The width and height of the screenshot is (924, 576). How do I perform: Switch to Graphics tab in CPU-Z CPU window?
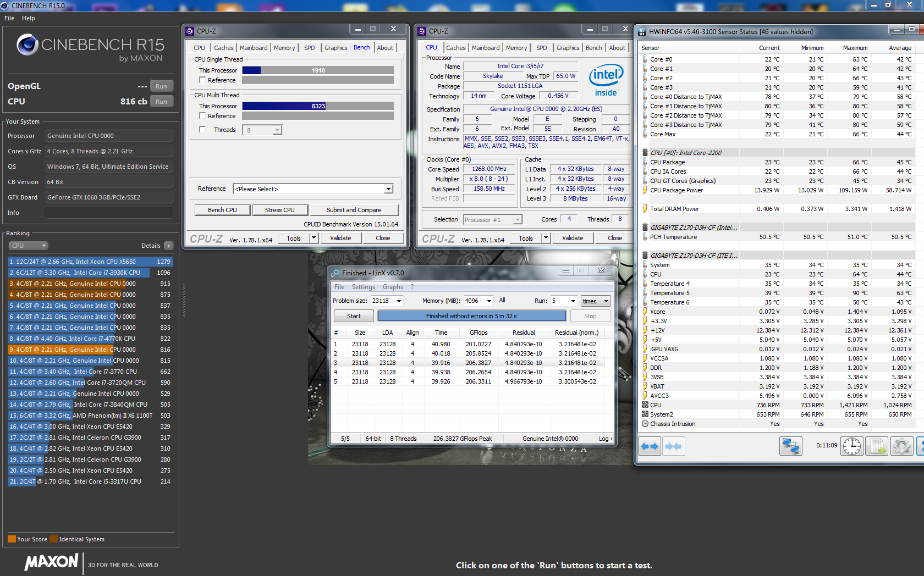(568, 48)
